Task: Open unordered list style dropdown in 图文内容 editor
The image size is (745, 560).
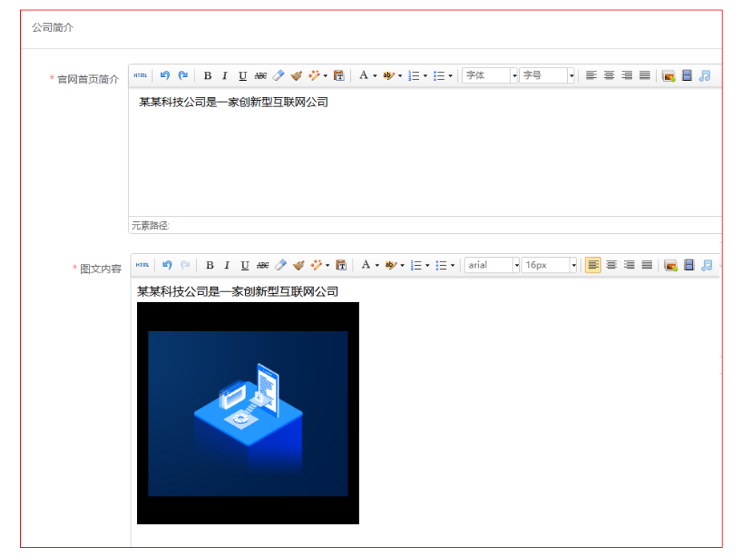Action: pyautogui.click(x=453, y=265)
